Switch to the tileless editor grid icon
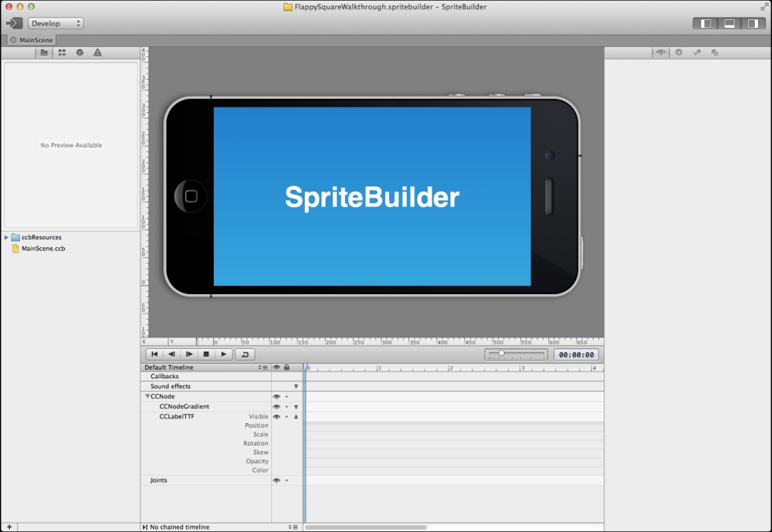 pyautogui.click(x=62, y=53)
